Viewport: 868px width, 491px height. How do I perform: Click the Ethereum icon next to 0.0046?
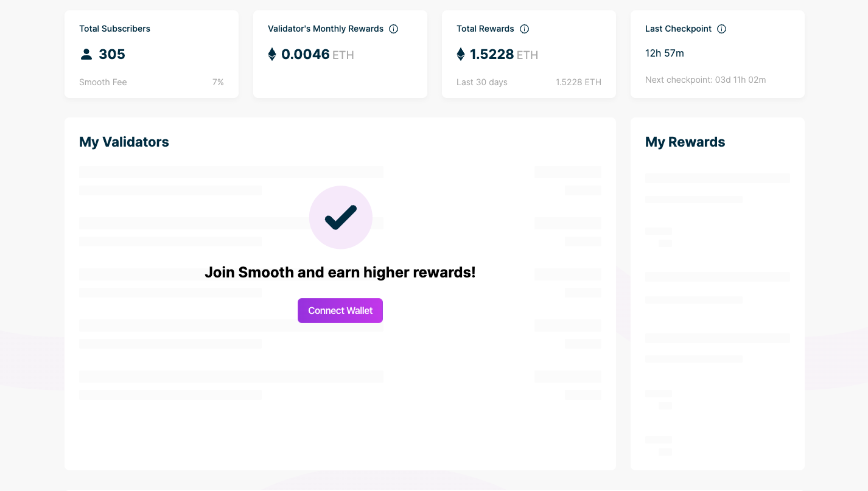tap(272, 54)
